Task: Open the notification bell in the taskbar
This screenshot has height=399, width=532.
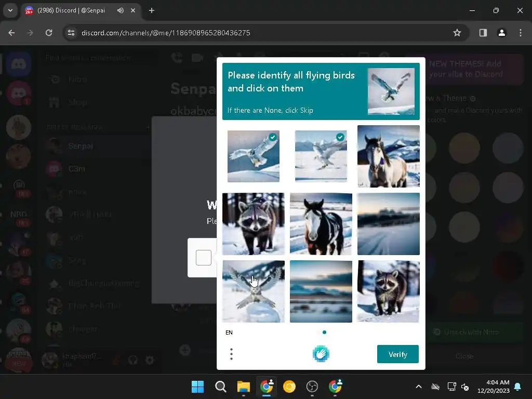Action: (518, 387)
